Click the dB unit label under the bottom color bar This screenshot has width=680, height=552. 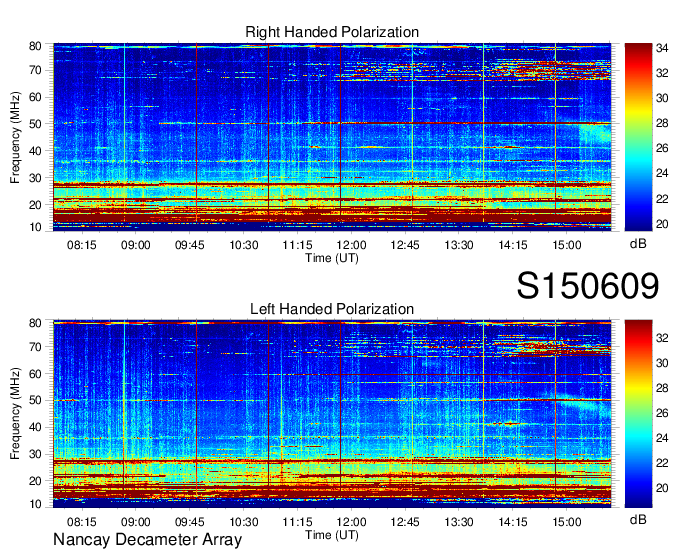(x=638, y=520)
